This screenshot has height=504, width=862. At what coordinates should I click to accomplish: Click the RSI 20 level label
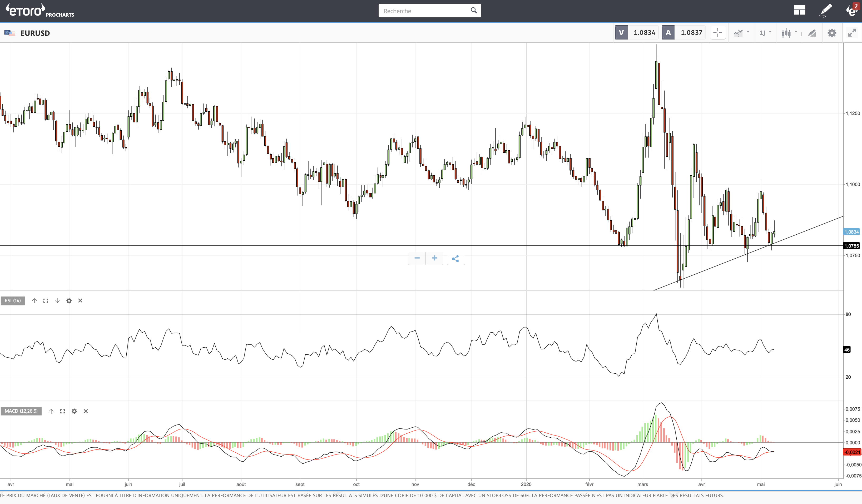coord(848,377)
